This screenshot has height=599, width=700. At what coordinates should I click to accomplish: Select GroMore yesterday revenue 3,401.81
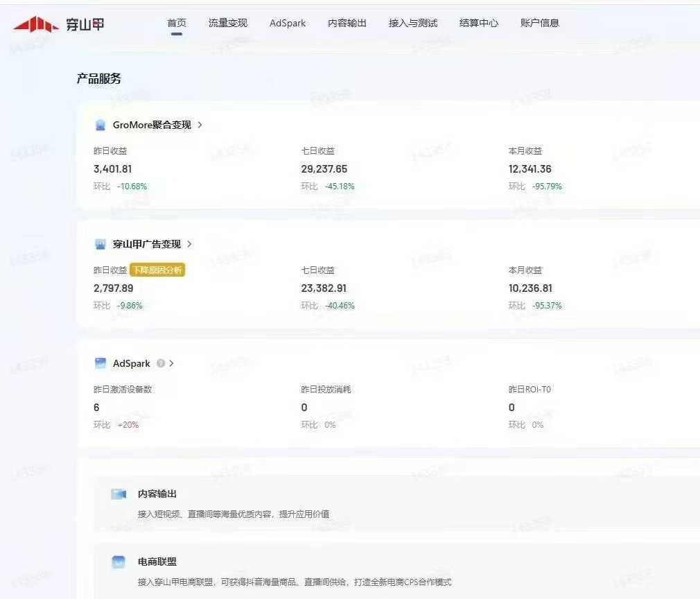pos(112,169)
